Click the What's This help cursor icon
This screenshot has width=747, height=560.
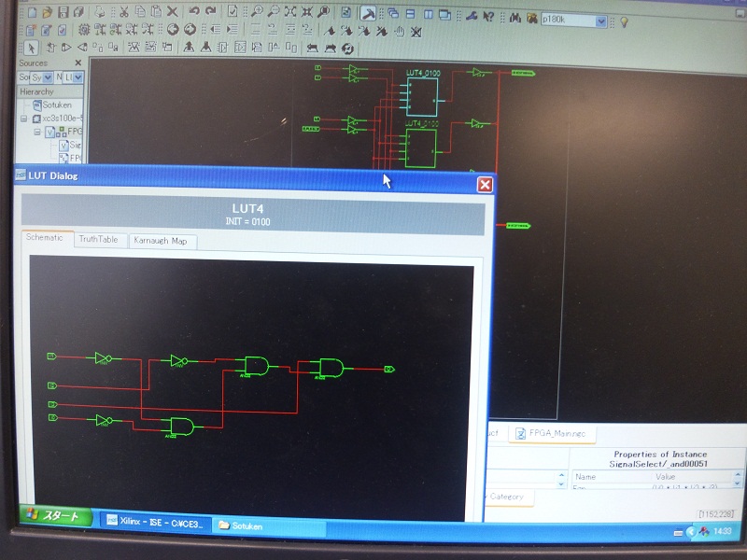[488, 16]
